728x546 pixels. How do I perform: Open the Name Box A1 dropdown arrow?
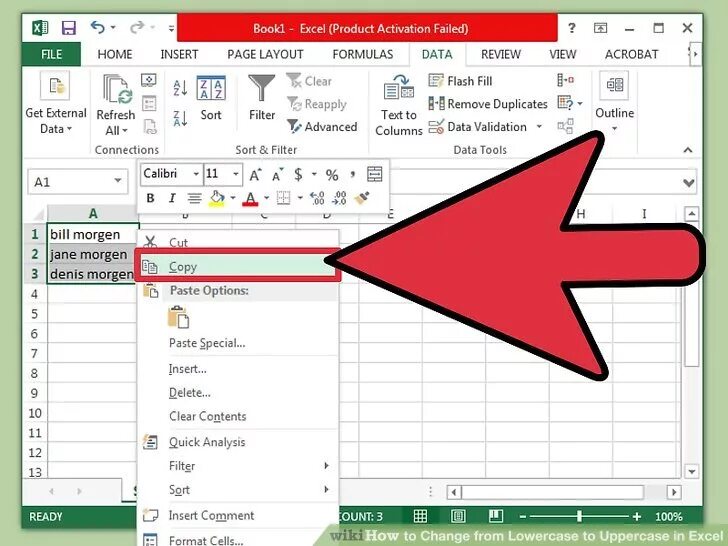click(x=118, y=181)
